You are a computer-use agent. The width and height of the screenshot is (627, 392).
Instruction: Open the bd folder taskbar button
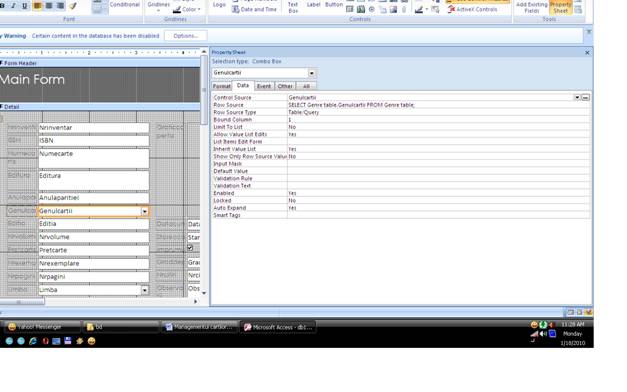[x=121, y=327]
